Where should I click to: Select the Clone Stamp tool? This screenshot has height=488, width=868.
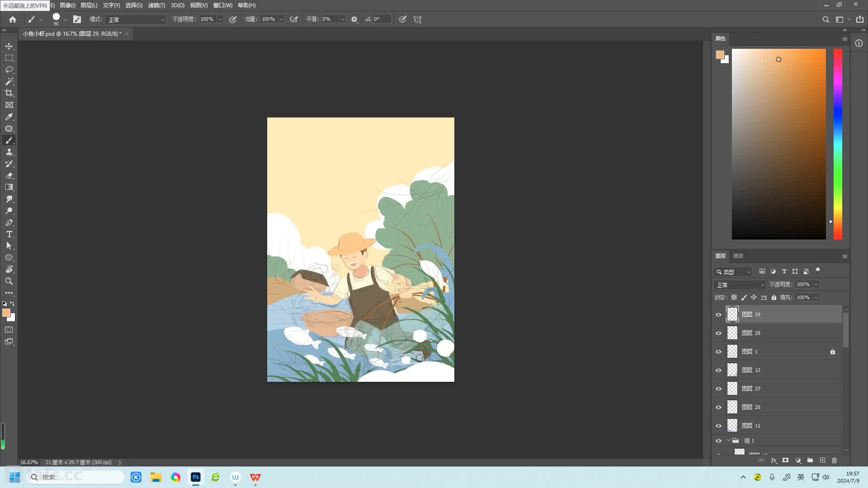click(x=9, y=152)
